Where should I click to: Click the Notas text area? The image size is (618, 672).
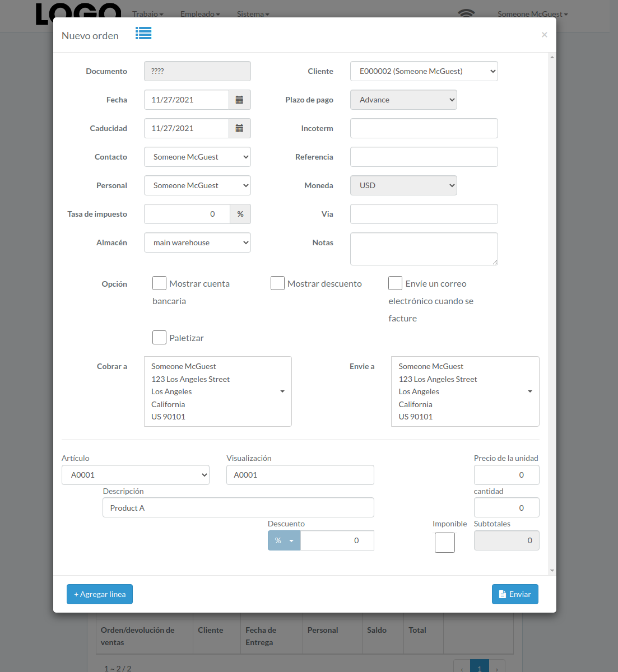coord(424,249)
